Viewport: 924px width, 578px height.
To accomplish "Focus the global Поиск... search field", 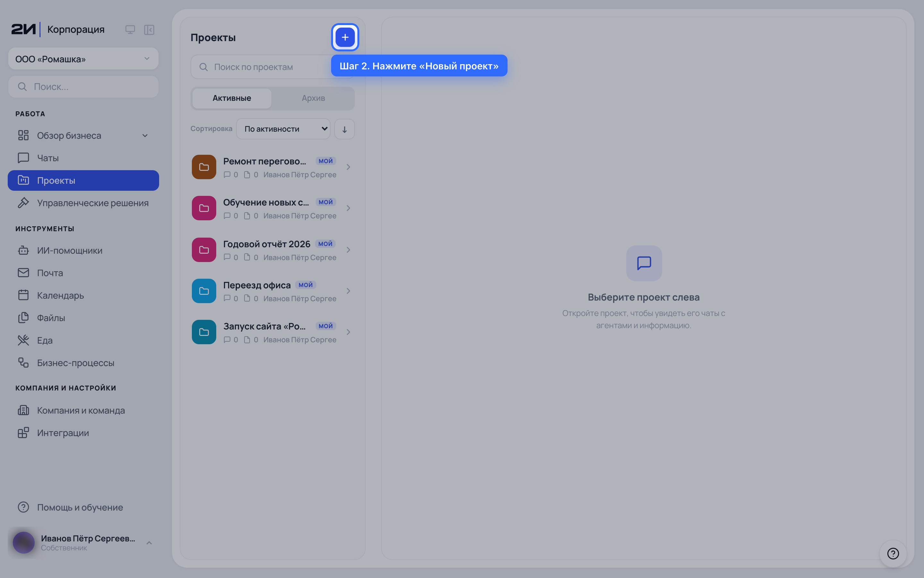I will [83, 87].
